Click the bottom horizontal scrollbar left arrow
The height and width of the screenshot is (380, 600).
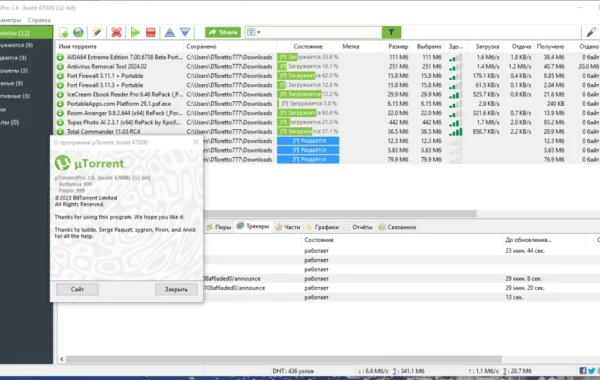[62, 359]
